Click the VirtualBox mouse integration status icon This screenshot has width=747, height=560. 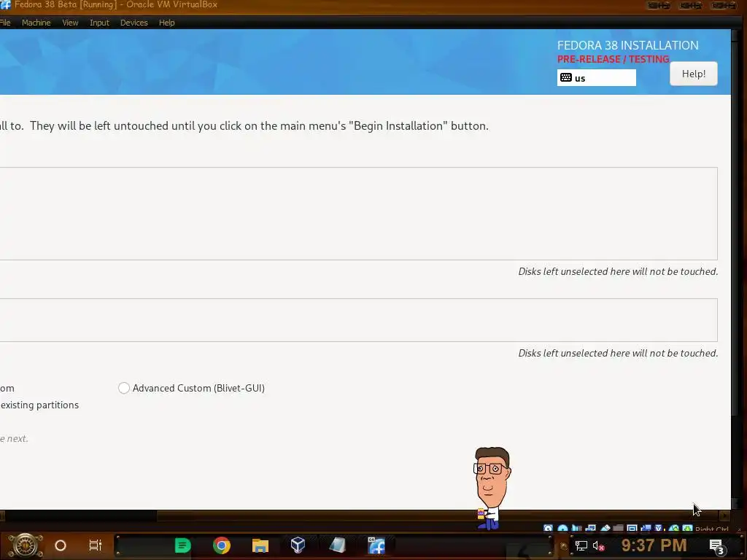[x=673, y=528]
